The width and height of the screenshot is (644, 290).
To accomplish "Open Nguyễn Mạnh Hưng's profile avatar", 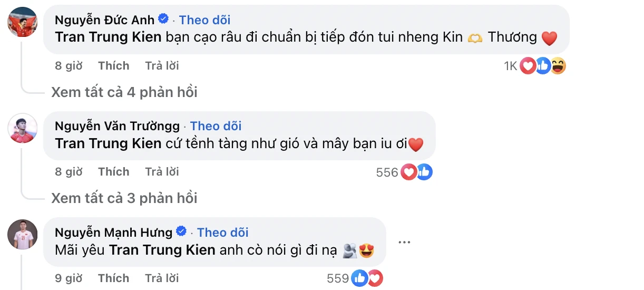I will pyautogui.click(x=22, y=235).
